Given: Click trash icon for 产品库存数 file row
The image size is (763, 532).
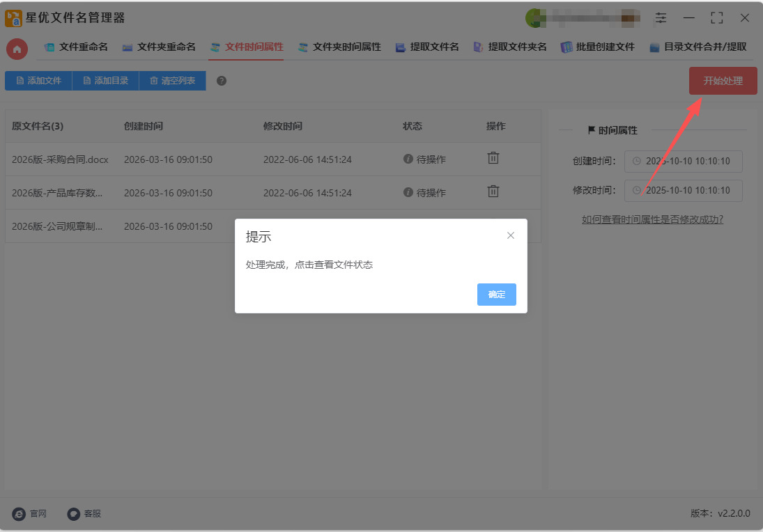Looking at the screenshot, I should click(x=493, y=191).
